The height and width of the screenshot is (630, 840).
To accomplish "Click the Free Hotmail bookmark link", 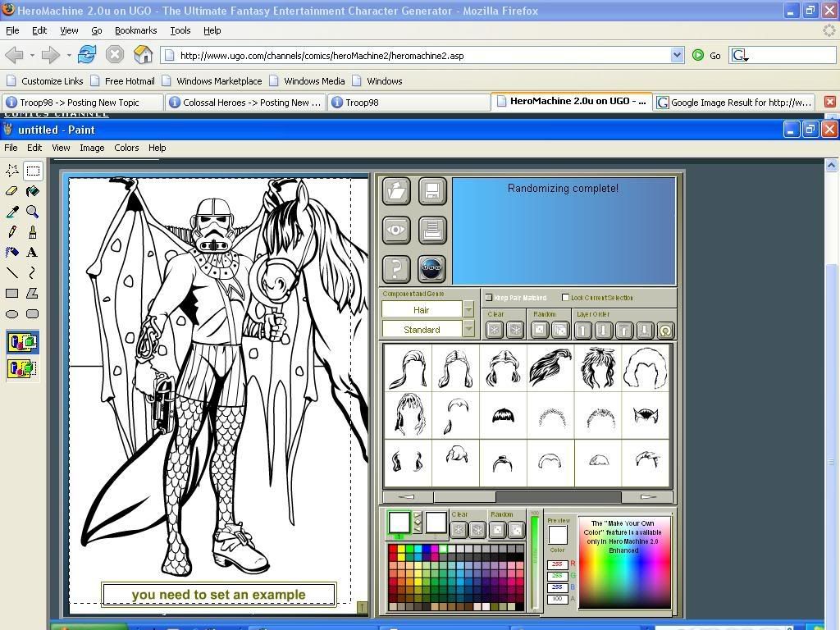I will tap(130, 81).
